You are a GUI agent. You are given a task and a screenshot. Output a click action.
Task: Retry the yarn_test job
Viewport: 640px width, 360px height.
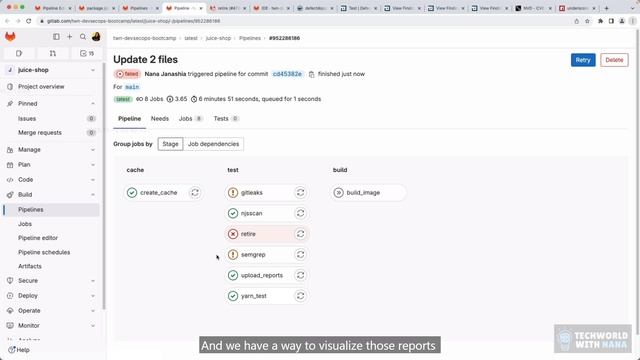coord(300,296)
